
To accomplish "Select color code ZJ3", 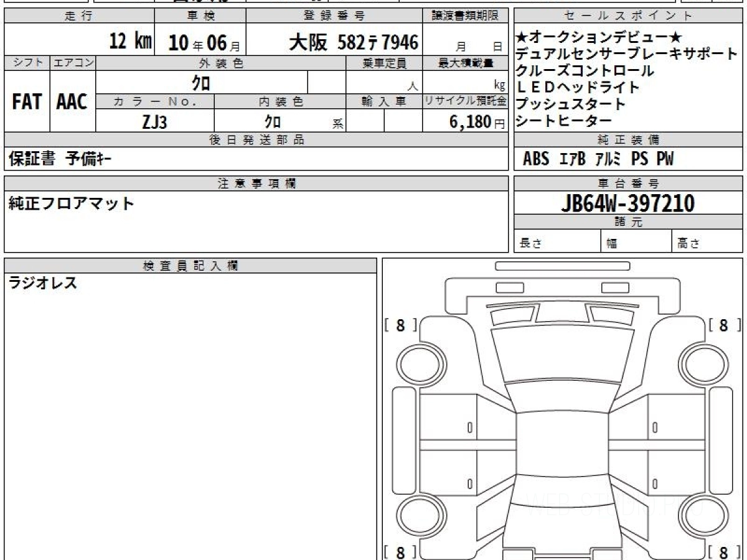I will 154,122.
